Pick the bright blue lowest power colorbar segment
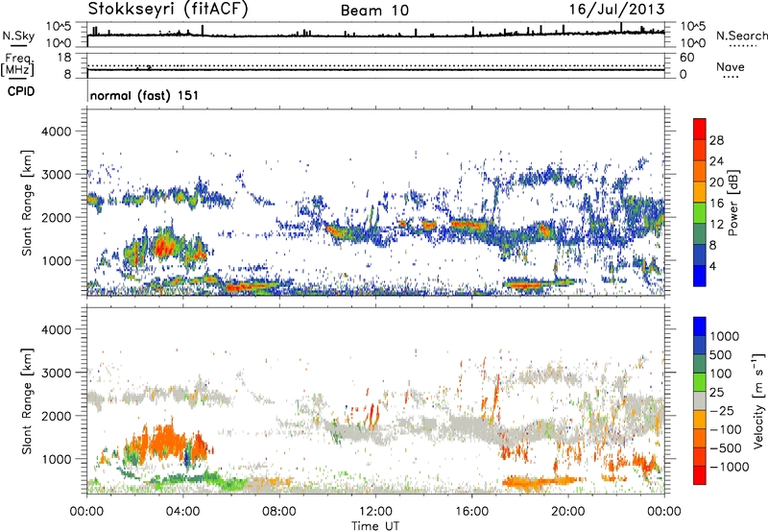This screenshot has width=768, height=532. click(x=700, y=276)
